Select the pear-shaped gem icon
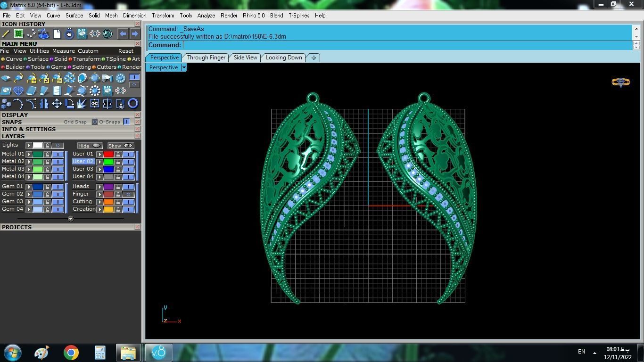Viewport: 644px width, 362px height. tap(82, 78)
